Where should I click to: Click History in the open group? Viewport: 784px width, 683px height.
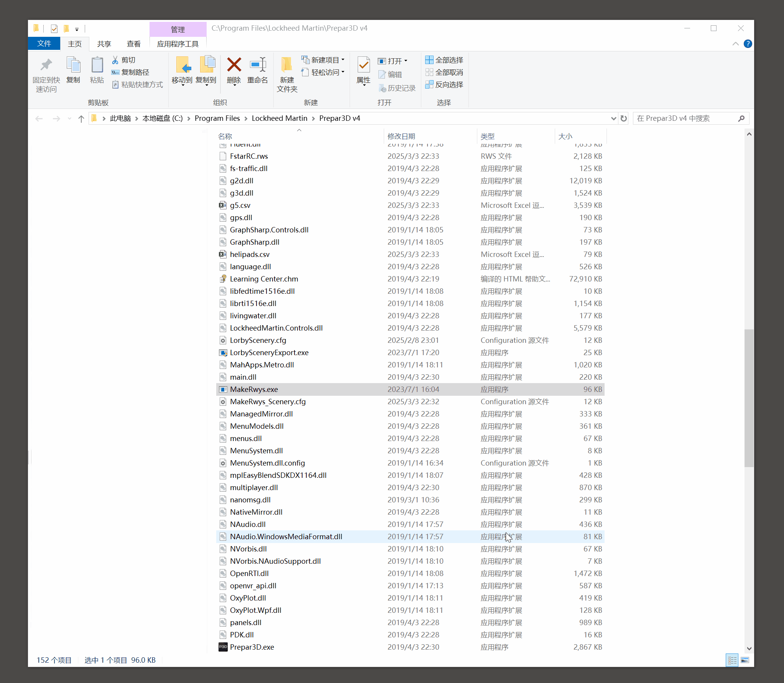click(x=397, y=88)
